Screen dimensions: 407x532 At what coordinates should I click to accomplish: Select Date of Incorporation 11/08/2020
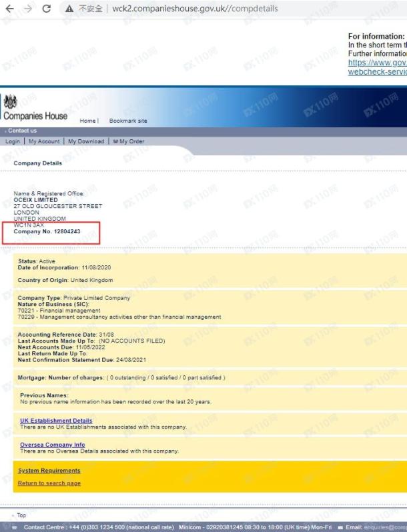point(64,268)
